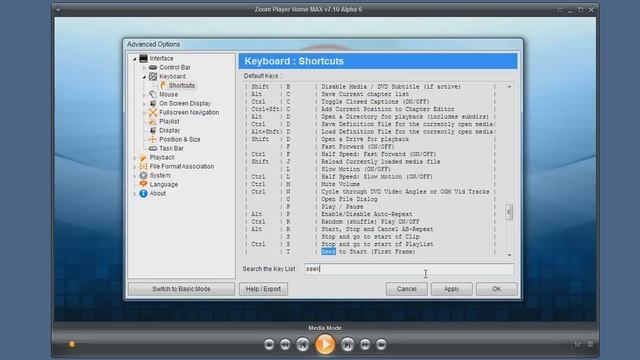Open On Screen Display icon

click(153, 103)
